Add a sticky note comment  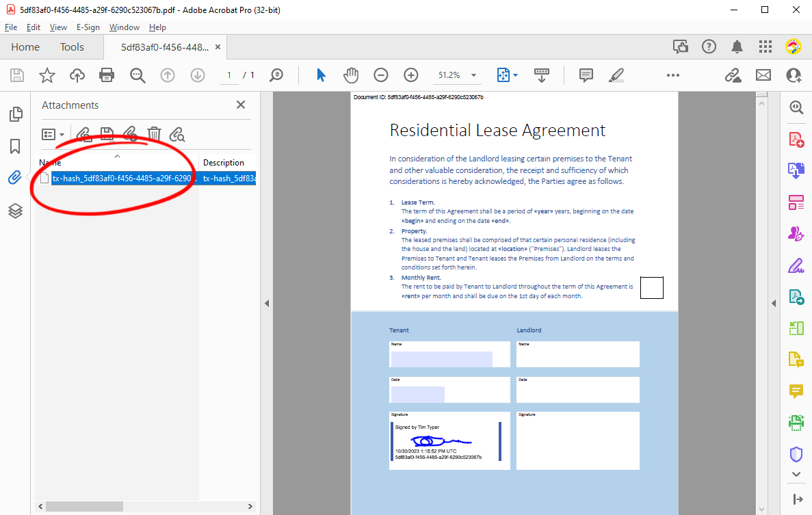coord(586,75)
